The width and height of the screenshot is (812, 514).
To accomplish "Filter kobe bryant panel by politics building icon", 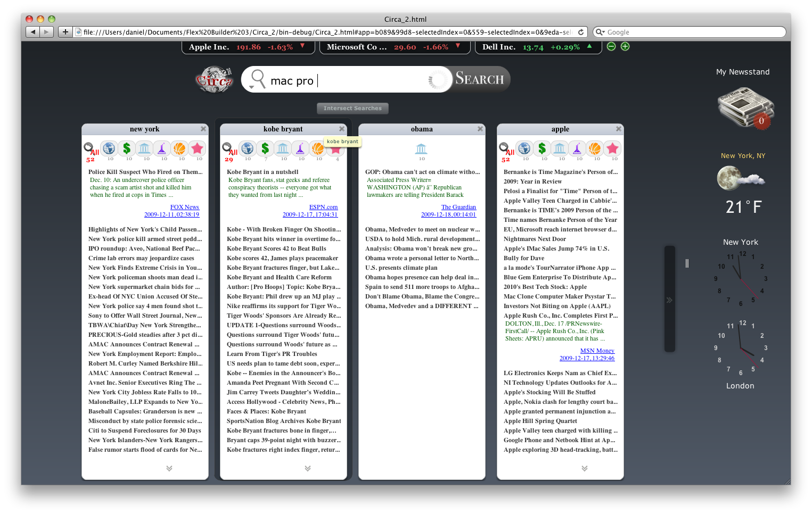I will pos(283,148).
